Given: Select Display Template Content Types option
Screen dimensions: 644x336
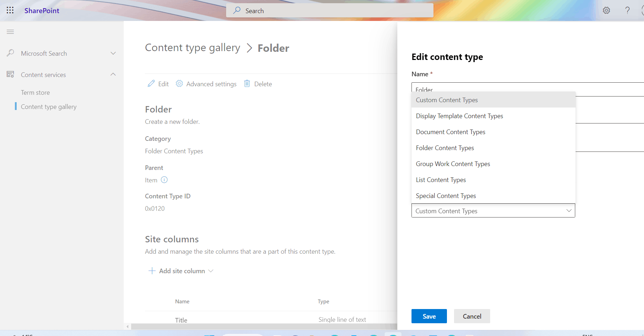Looking at the screenshot, I should [x=493, y=116].
